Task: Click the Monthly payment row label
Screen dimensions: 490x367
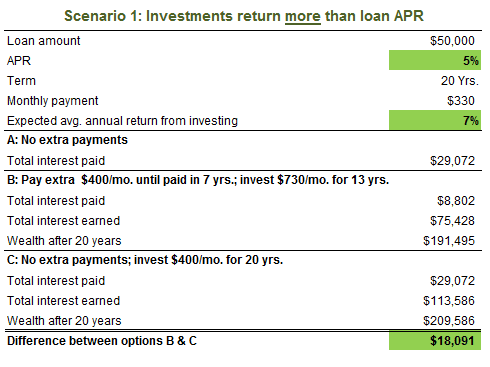Action: pos(53,101)
